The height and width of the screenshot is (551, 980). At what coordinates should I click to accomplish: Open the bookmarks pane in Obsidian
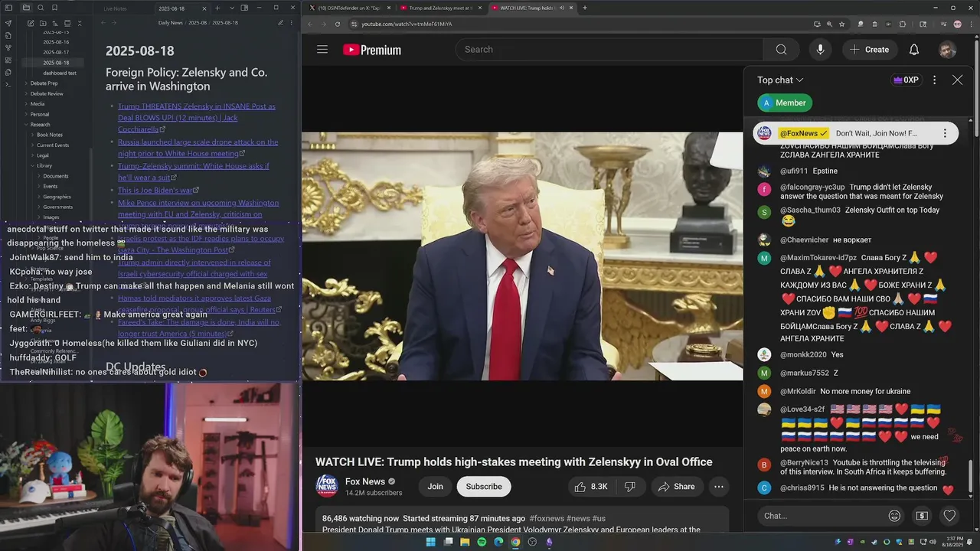[x=55, y=8]
